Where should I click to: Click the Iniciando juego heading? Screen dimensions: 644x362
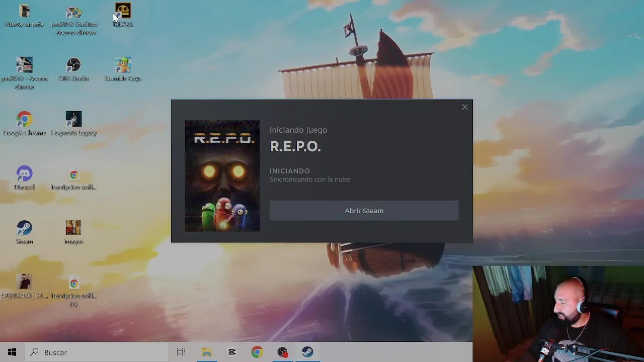click(298, 130)
